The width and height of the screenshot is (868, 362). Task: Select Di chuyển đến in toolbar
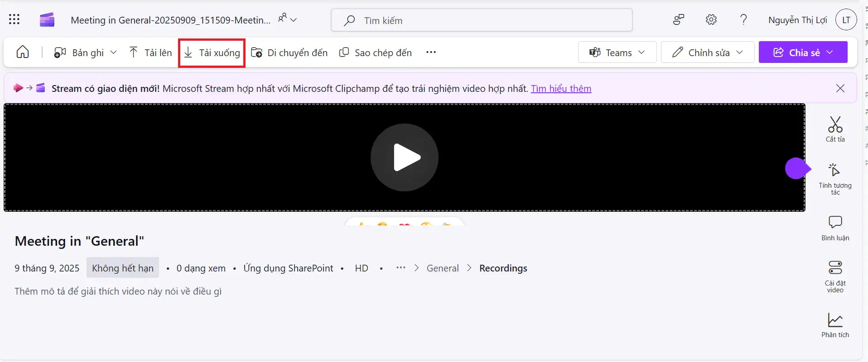coord(289,53)
